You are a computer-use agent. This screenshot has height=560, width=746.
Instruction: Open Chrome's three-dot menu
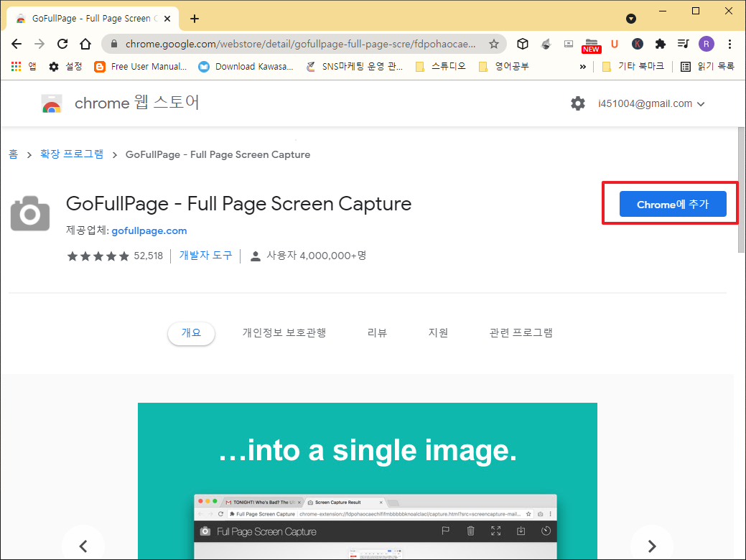tap(730, 44)
